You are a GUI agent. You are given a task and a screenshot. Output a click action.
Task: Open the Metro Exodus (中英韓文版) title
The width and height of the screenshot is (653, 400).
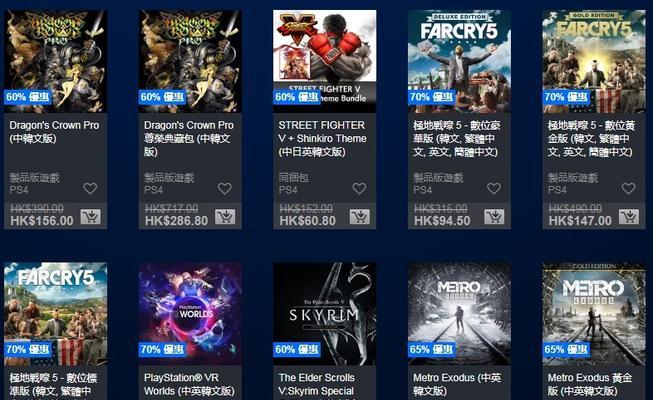coord(457,384)
